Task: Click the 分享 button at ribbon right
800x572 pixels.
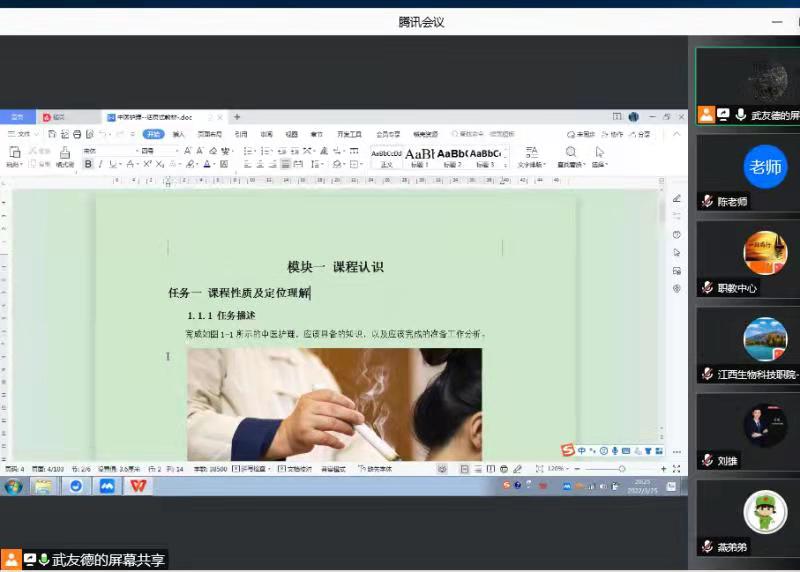Action: (640, 134)
